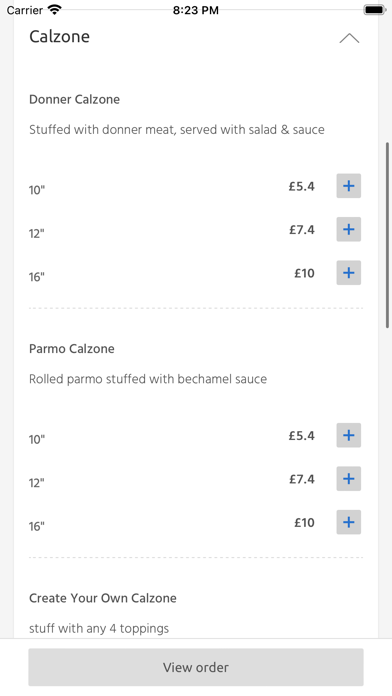Tap the Wi-Fi status icon

coord(55,10)
